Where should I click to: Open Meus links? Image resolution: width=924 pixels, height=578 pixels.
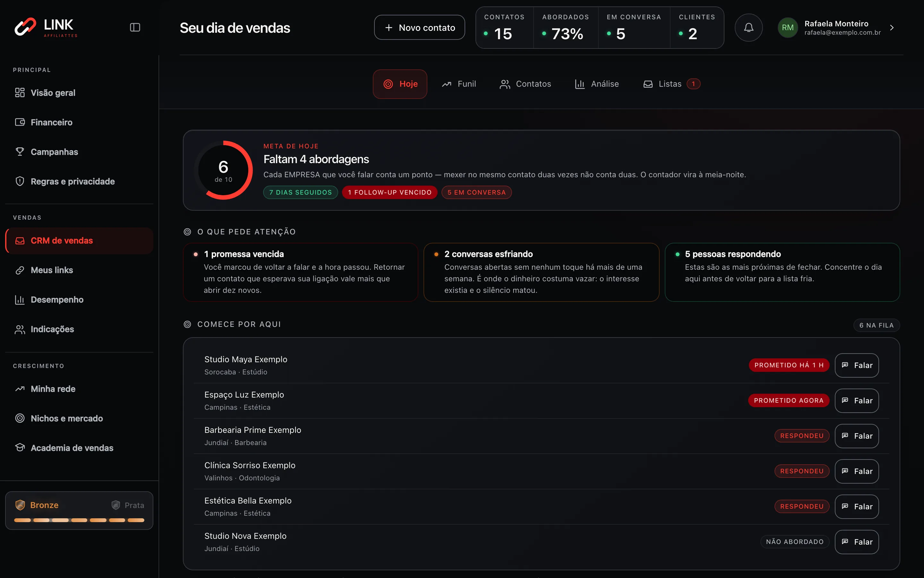click(x=80, y=270)
